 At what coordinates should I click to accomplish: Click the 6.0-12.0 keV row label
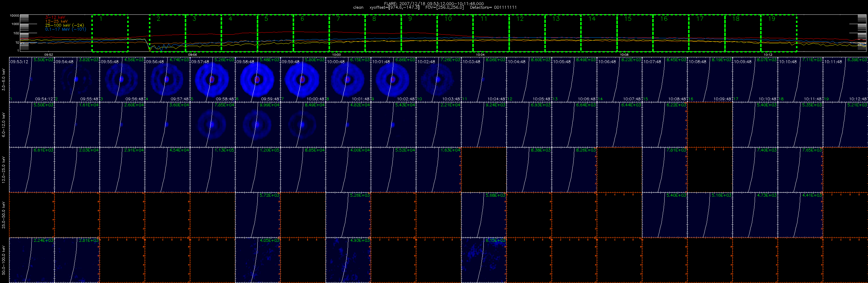point(4,125)
